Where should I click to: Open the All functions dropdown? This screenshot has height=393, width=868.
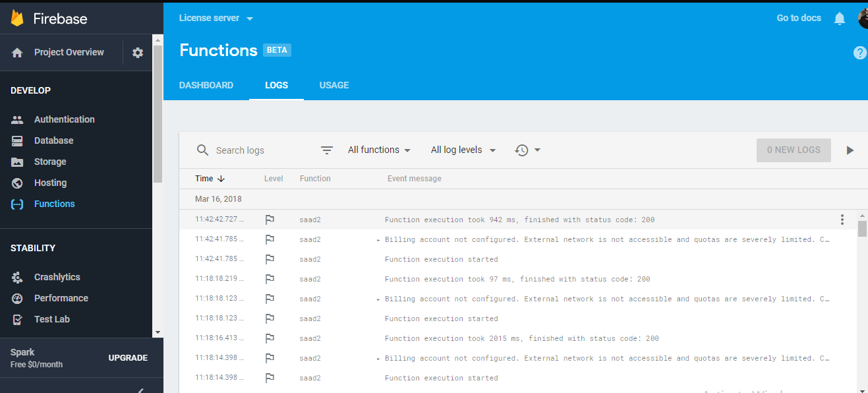(379, 150)
